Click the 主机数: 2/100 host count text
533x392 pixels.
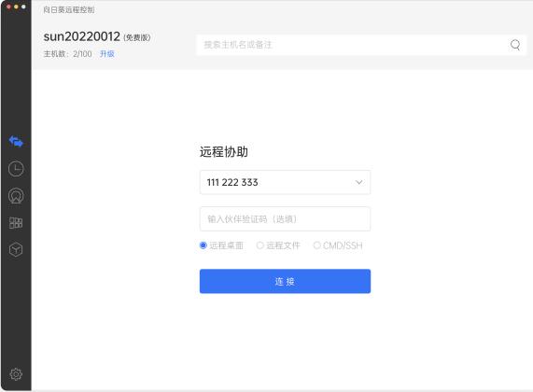click(x=67, y=54)
